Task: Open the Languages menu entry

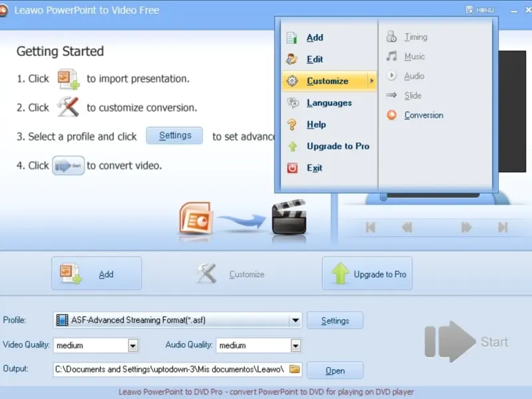Action: [x=329, y=102]
